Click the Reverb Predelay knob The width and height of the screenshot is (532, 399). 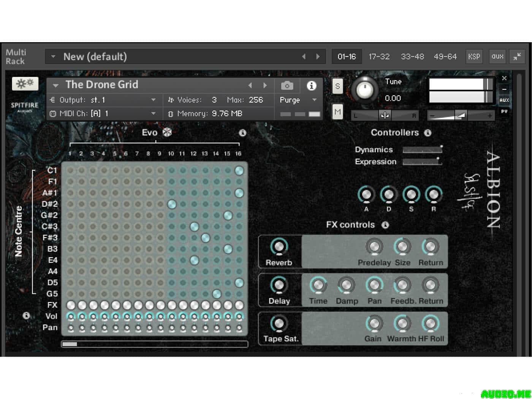click(x=374, y=247)
